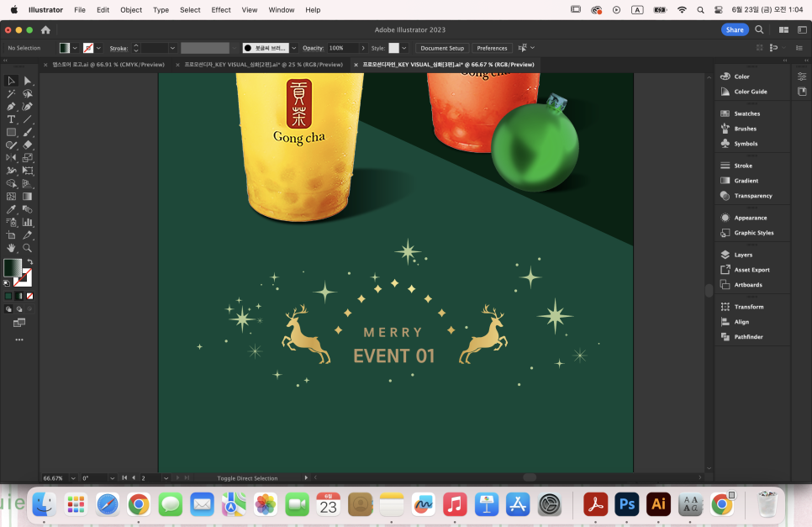The width and height of the screenshot is (812, 527).
Task: Go to first artboard navigation arrow
Action: (124, 477)
